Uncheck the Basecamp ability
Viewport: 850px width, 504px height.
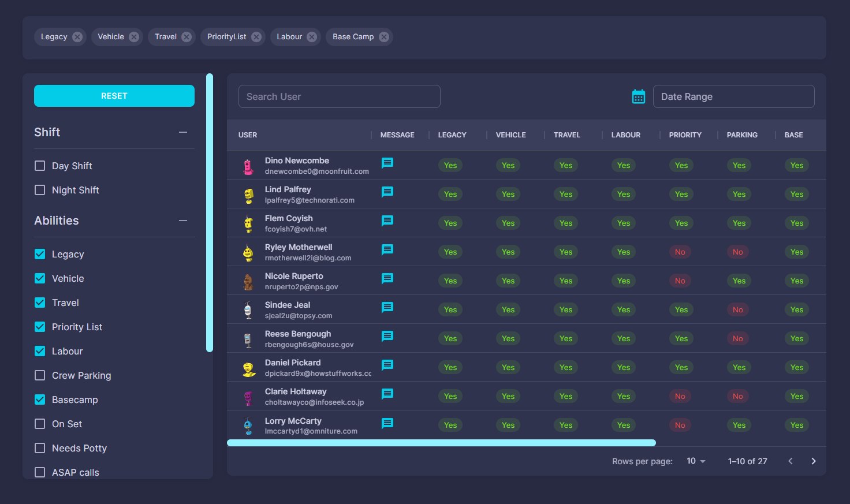click(x=40, y=400)
